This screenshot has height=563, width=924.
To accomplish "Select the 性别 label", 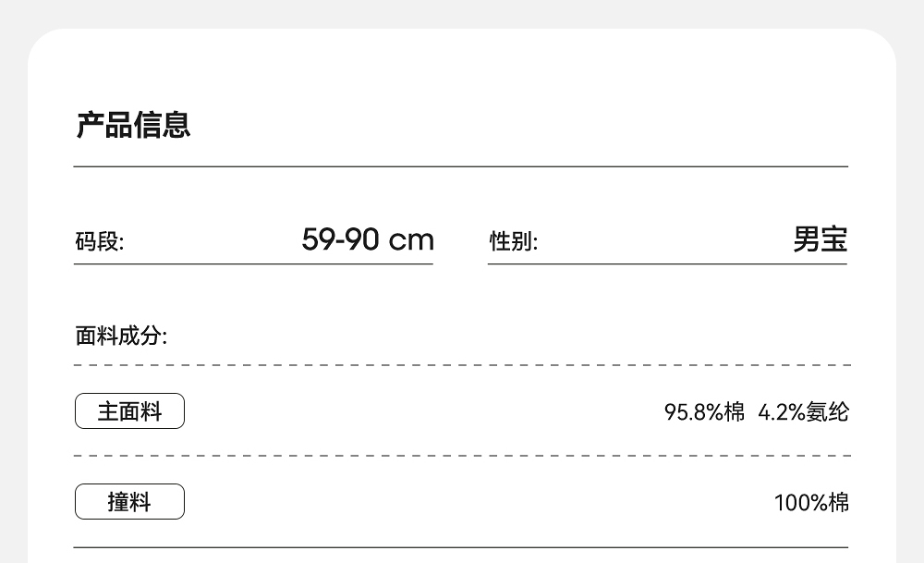I will (513, 242).
